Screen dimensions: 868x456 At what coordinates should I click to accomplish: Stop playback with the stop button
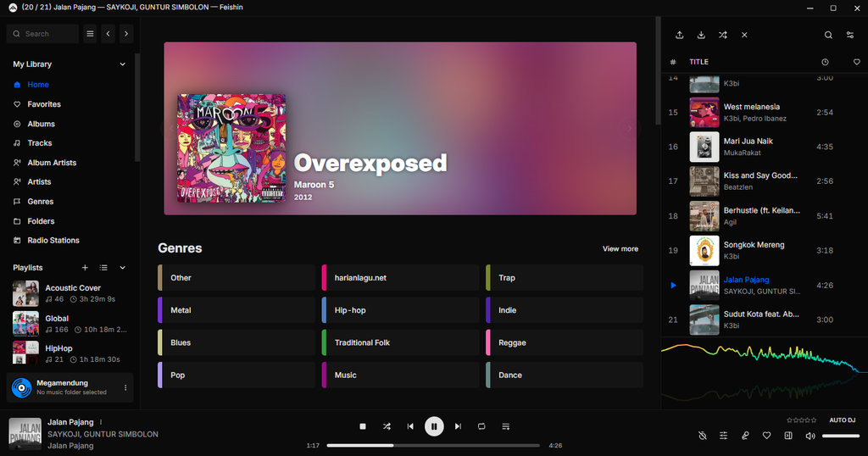pyautogui.click(x=363, y=426)
